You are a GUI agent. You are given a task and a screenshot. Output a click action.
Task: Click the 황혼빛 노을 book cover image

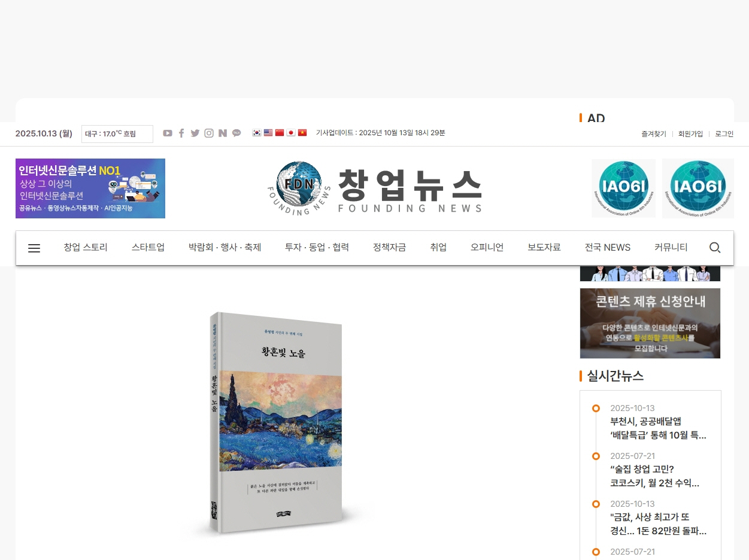tap(276, 422)
